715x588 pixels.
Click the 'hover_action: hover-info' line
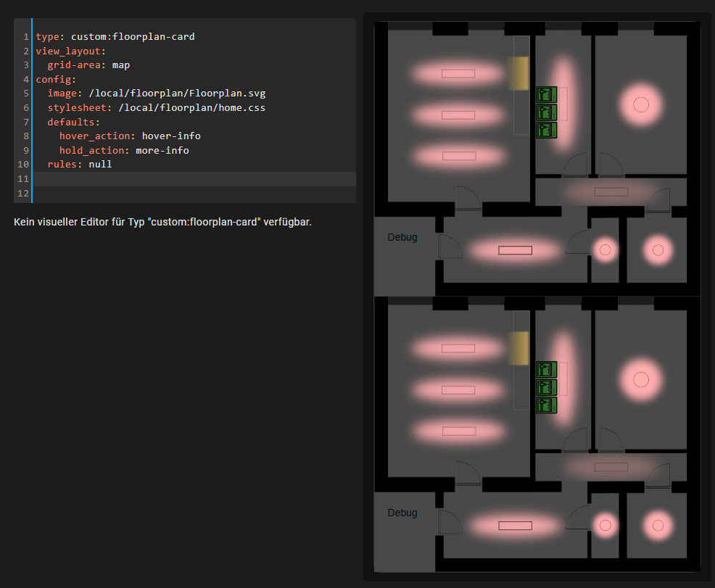click(x=194, y=136)
